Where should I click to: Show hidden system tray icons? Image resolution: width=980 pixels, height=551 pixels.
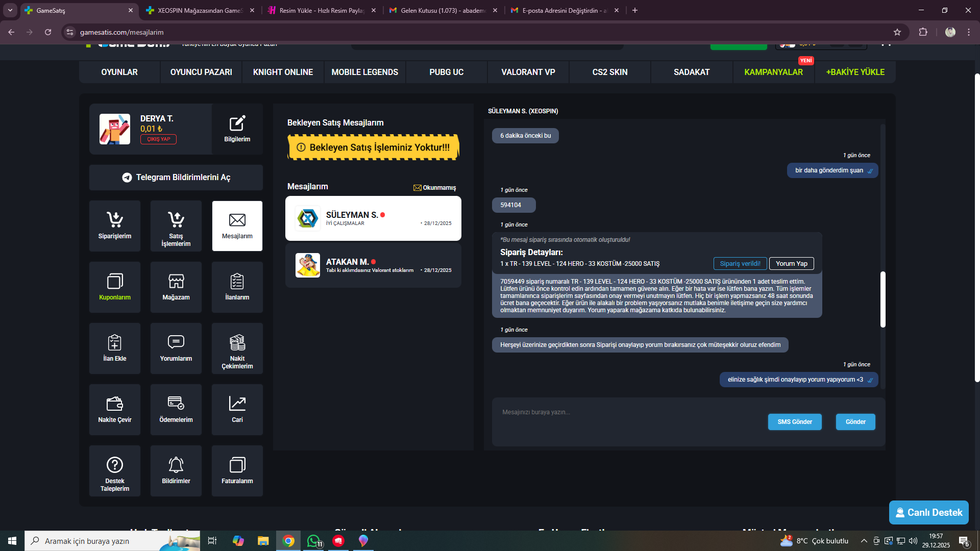click(864, 541)
